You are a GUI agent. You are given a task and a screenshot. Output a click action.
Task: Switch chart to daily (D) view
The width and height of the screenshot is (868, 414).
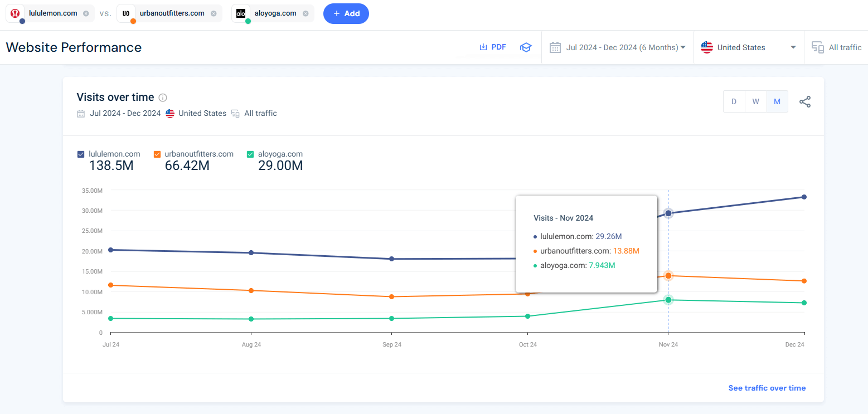coord(734,101)
